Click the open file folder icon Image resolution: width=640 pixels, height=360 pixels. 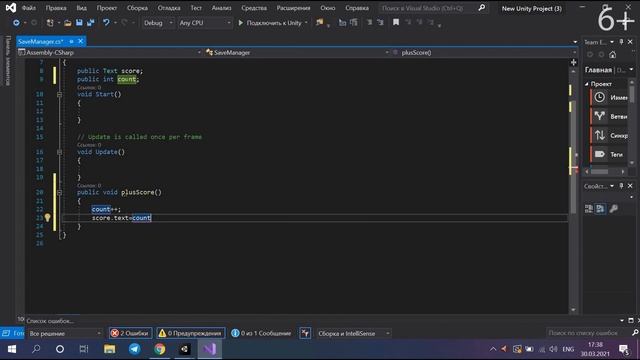point(68,23)
